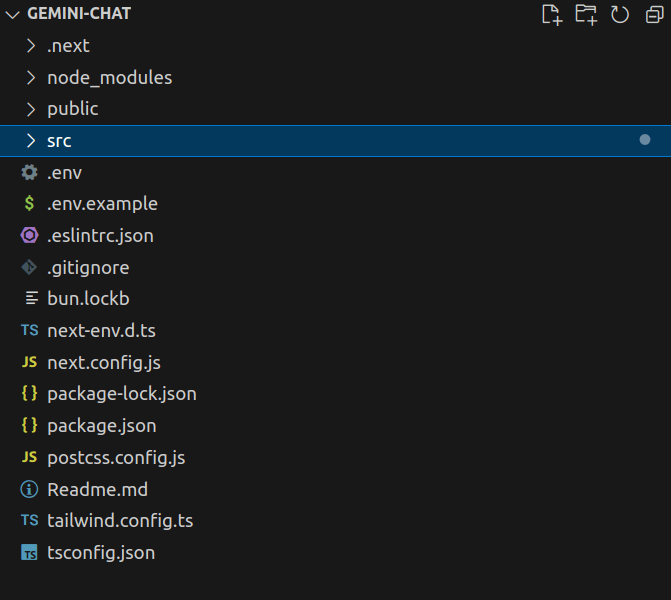Refresh the Explorer view
Image resolution: width=671 pixels, height=600 pixels.
tap(620, 15)
